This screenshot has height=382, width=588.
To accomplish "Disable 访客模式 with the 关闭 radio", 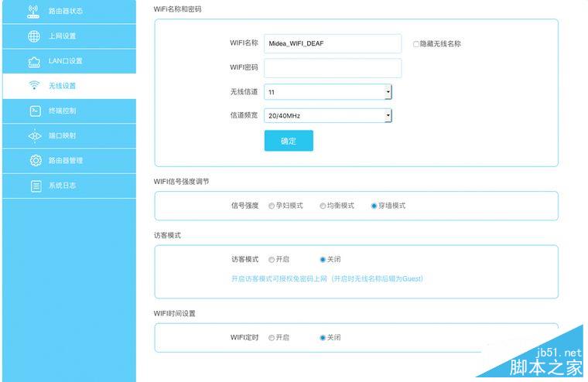I will coord(323,259).
